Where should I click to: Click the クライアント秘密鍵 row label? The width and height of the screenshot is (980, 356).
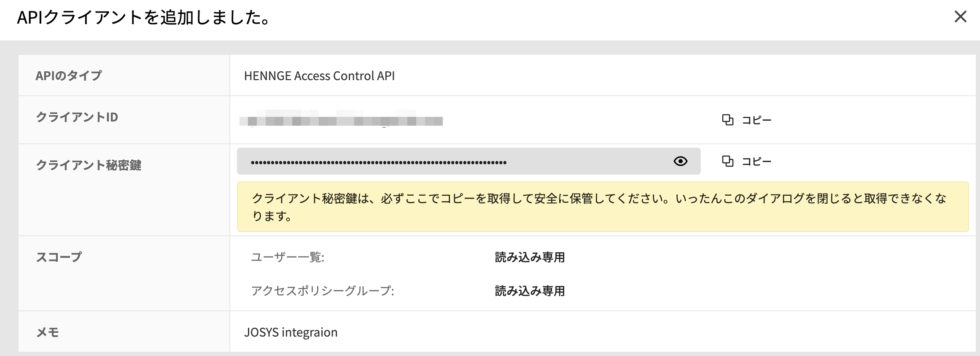[x=89, y=165]
